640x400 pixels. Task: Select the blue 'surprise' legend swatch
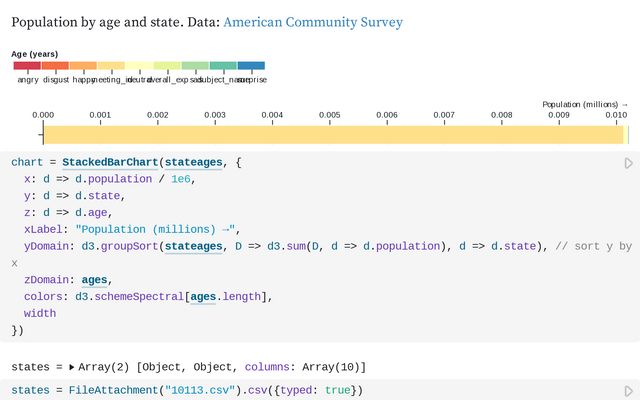pyautogui.click(x=251, y=66)
